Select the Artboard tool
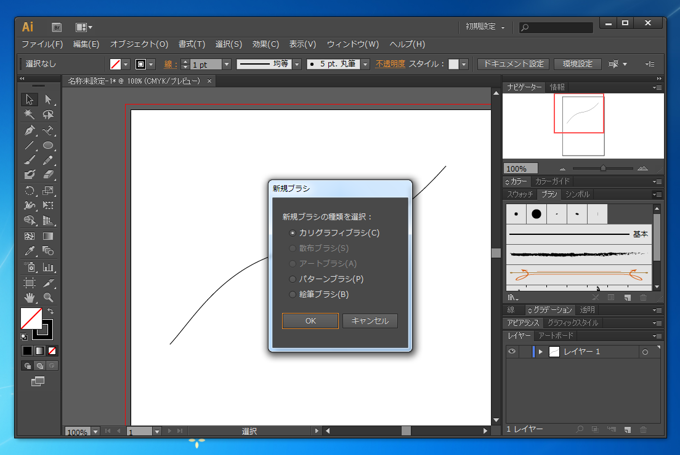The image size is (680, 455). tap(29, 283)
